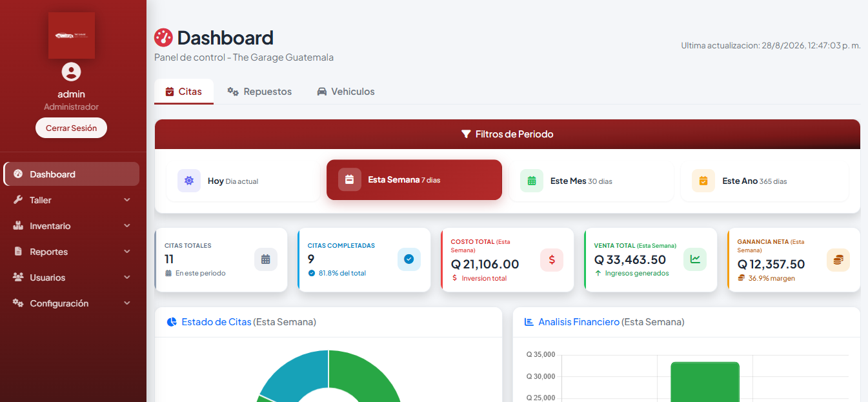Click the green calendar icon of Este Mes
The image size is (868, 402).
[x=532, y=181]
